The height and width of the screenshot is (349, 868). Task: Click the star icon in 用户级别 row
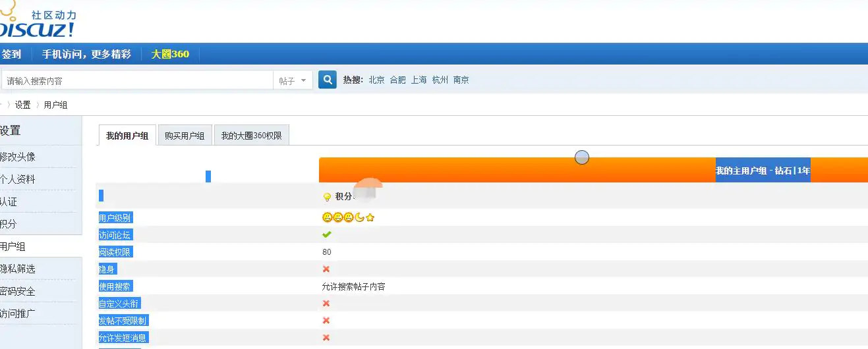pos(370,217)
